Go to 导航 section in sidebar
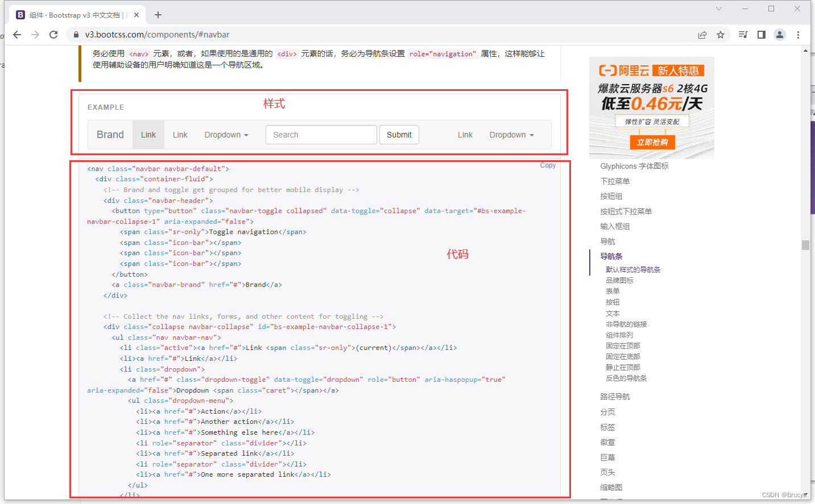This screenshot has height=504, width=815. click(x=607, y=241)
